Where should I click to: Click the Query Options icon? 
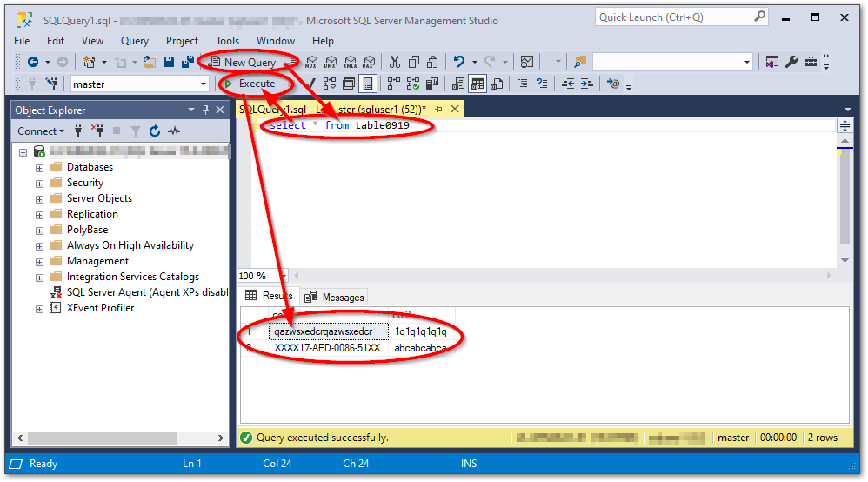click(x=348, y=84)
